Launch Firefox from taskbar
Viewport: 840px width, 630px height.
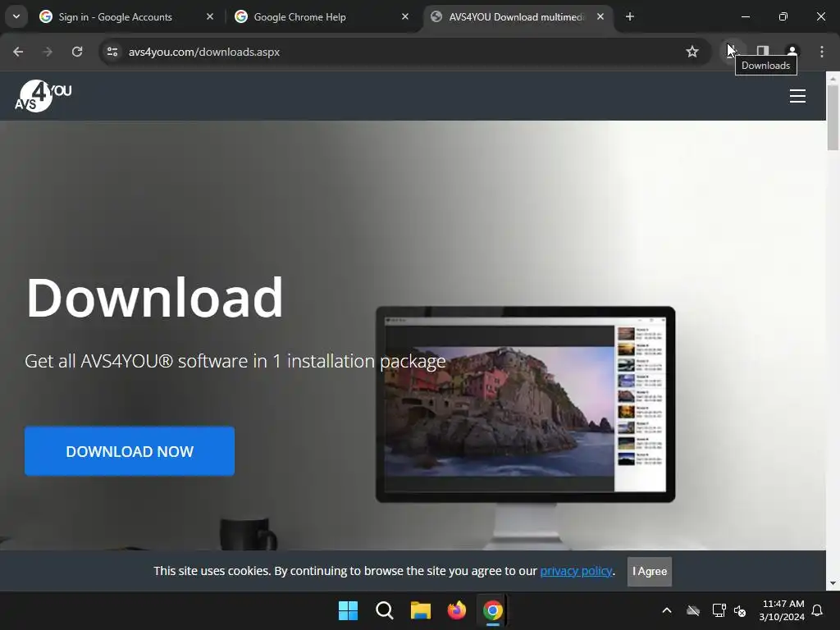(456, 610)
